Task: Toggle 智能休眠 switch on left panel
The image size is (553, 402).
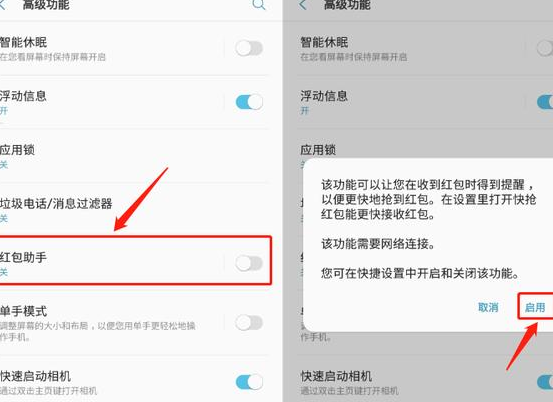Action: (249, 48)
